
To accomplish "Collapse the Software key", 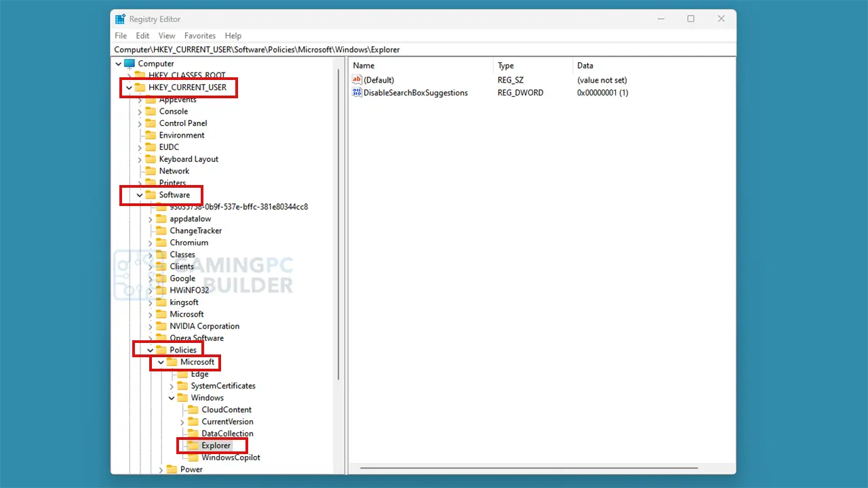I will (x=140, y=195).
